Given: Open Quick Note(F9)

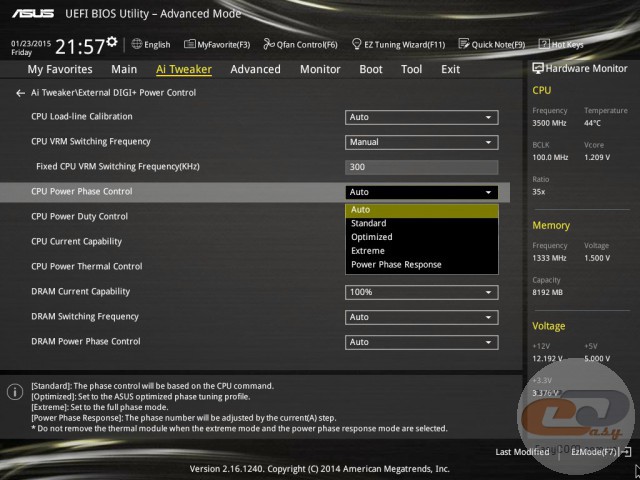Looking at the screenshot, I should coord(491,44).
